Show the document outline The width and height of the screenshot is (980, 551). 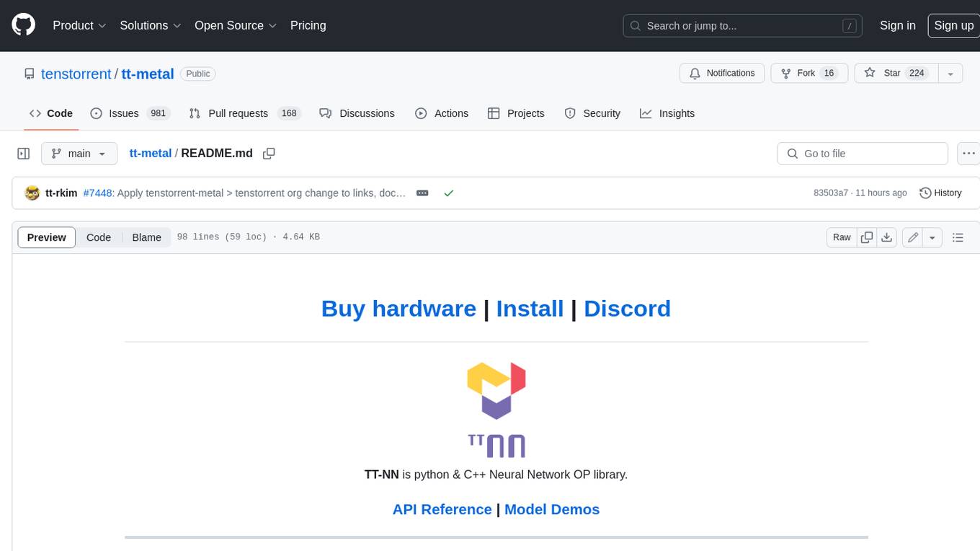pyautogui.click(x=958, y=237)
